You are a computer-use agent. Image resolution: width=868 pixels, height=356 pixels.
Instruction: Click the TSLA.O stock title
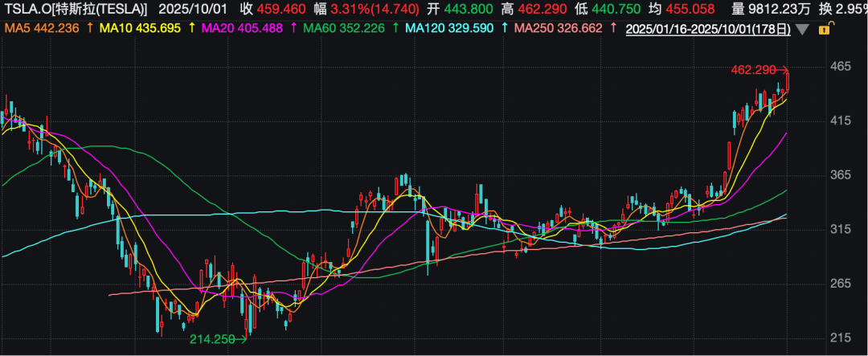pos(75,10)
